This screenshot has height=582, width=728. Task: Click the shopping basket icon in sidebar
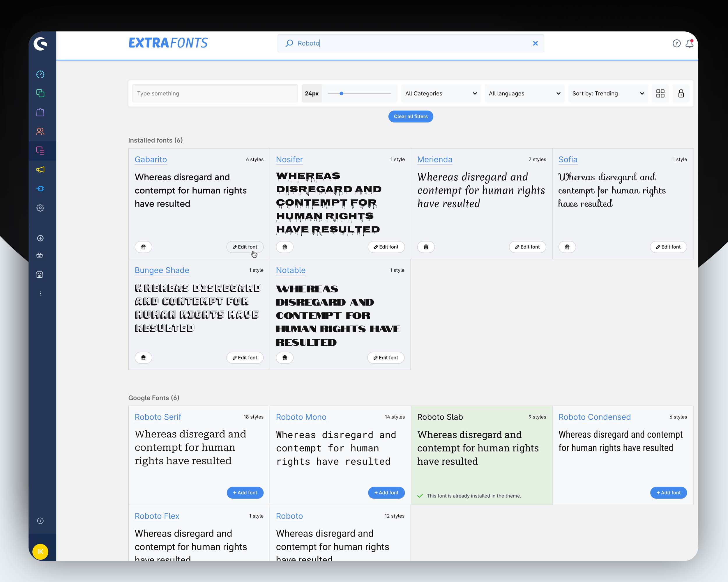click(x=40, y=256)
